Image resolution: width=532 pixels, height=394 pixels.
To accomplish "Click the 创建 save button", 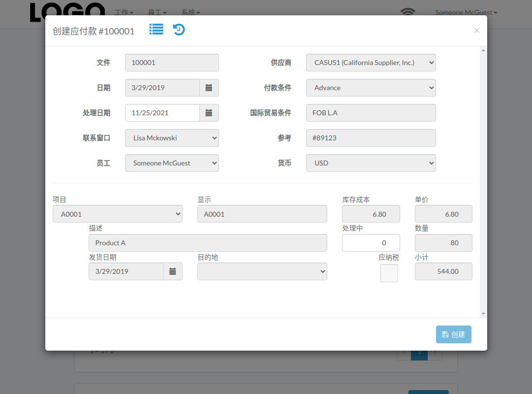I will [x=454, y=334].
